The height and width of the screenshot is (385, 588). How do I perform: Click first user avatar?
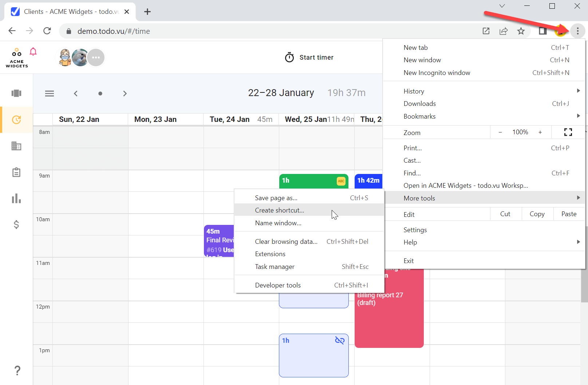click(65, 57)
